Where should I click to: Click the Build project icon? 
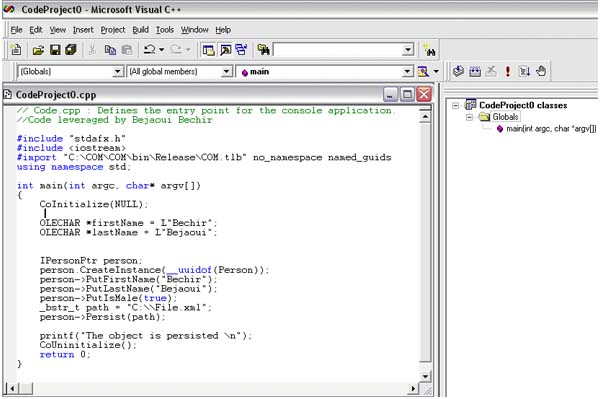point(475,71)
